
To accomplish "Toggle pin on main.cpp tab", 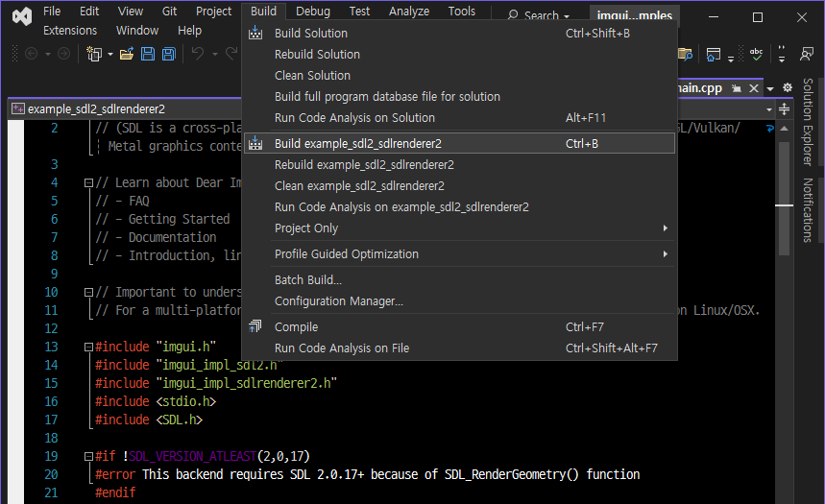I will 737,88.
